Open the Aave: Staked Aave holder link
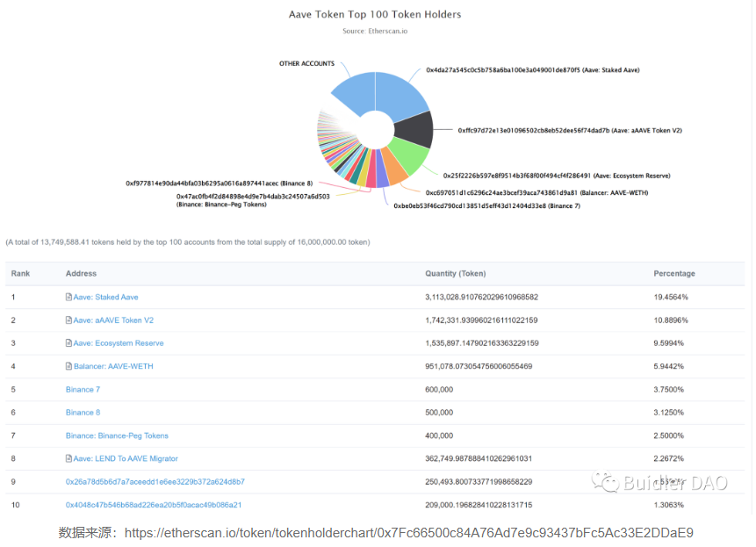756x547 pixels. pyautogui.click(x=105, y=297)
